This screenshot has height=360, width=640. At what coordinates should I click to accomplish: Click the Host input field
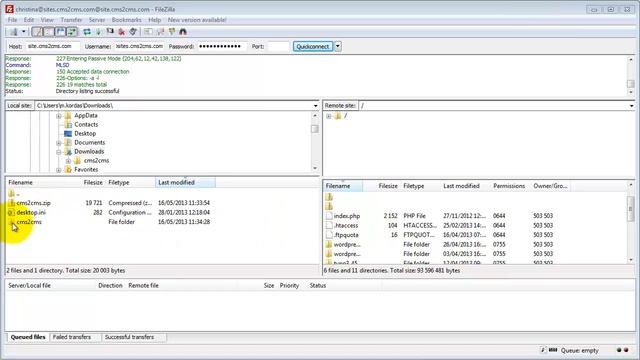coord(53,46)
